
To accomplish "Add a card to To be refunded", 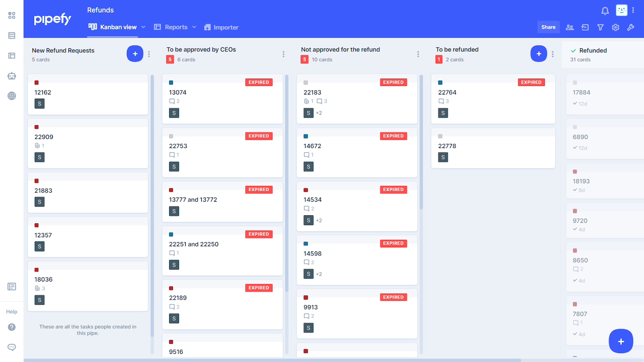I will tap(539, 53).
